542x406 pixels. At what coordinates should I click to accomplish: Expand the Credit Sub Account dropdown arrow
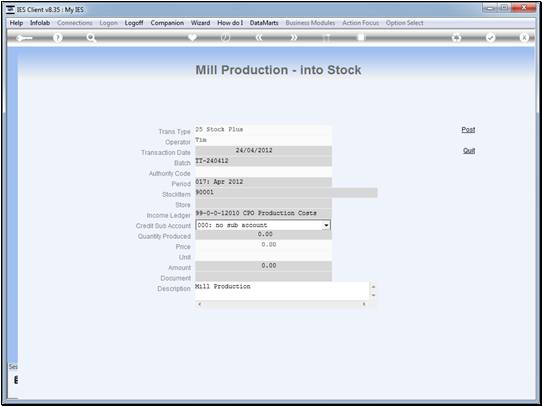[x=326, y=225]
